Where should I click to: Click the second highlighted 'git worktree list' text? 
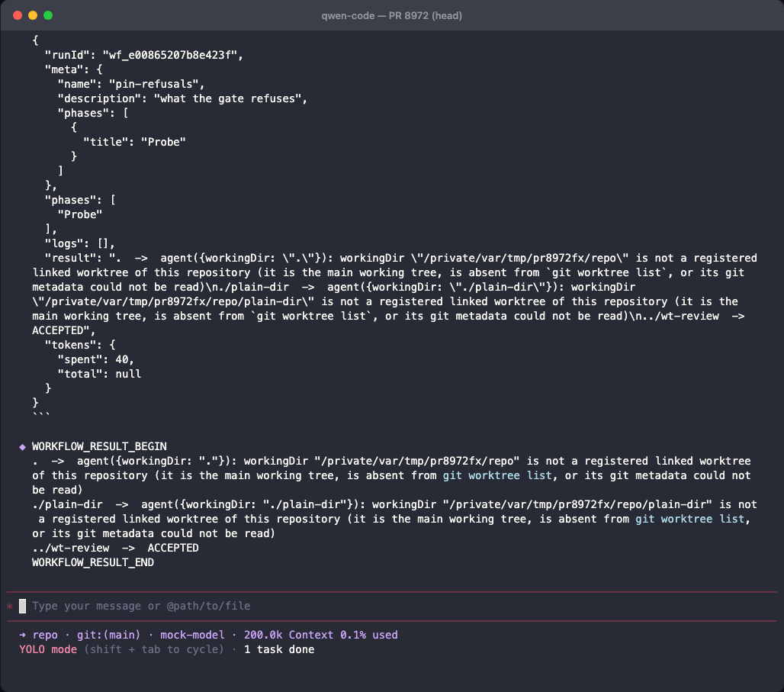coord(689,519)
